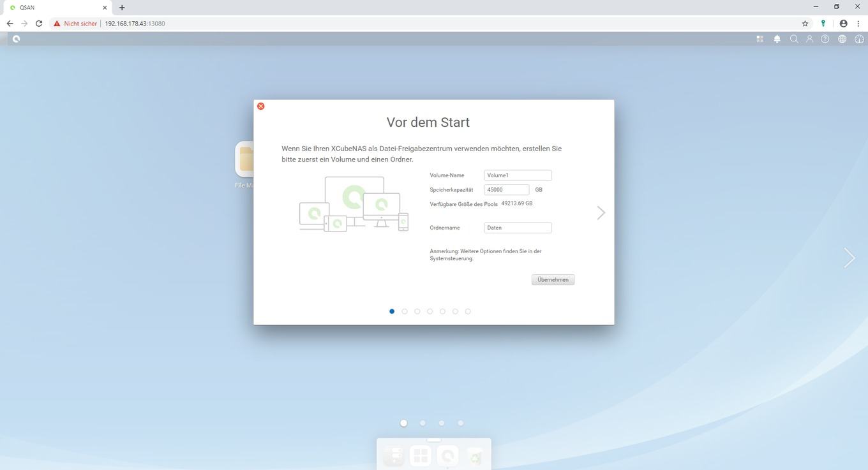This screenshot has width=868, height=470.
Task: Open the QSAN logo main menu
Action: [x=16, y=39]
